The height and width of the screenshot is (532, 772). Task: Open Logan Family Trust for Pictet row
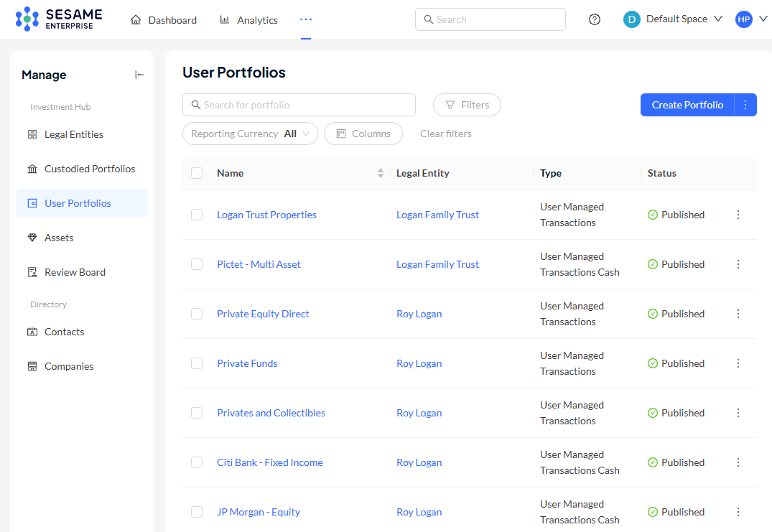[437, 264]
